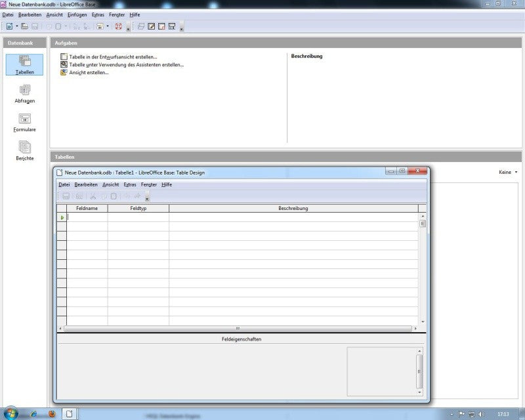This screenshot has height=420, width=525.
Task: Click the red Help lifebuoy icon
Action: pos(118,26)
